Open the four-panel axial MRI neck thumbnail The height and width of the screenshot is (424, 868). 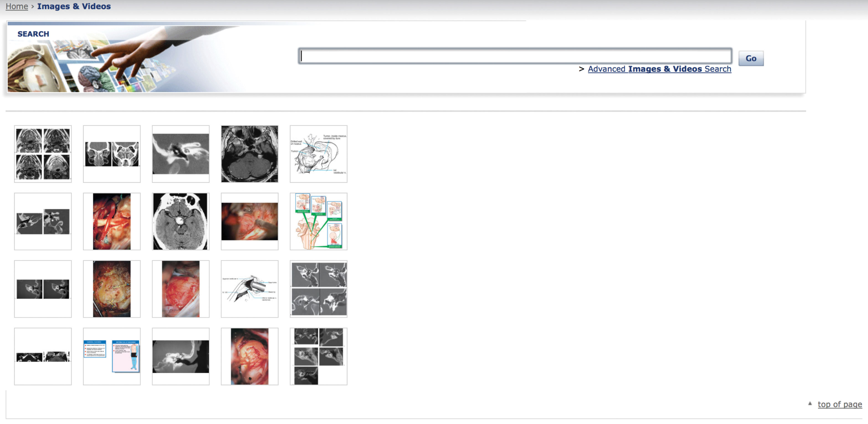[x=43, y=154]
